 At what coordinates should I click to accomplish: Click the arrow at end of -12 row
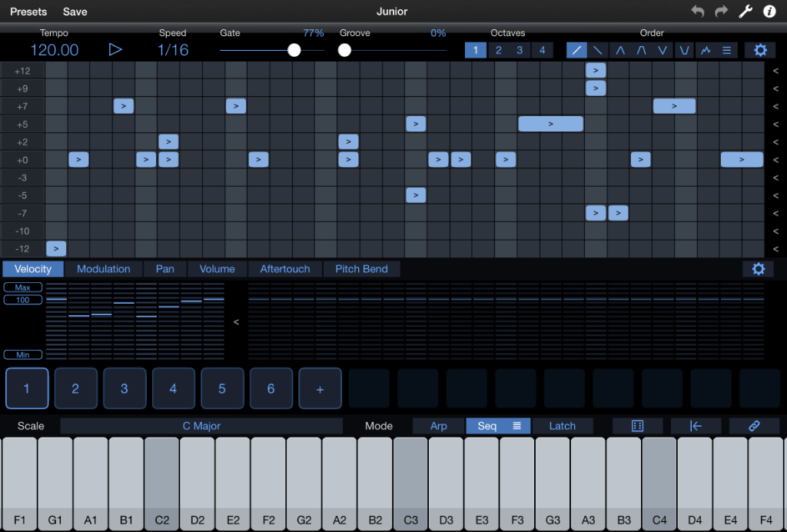click(x=775, y=249)
